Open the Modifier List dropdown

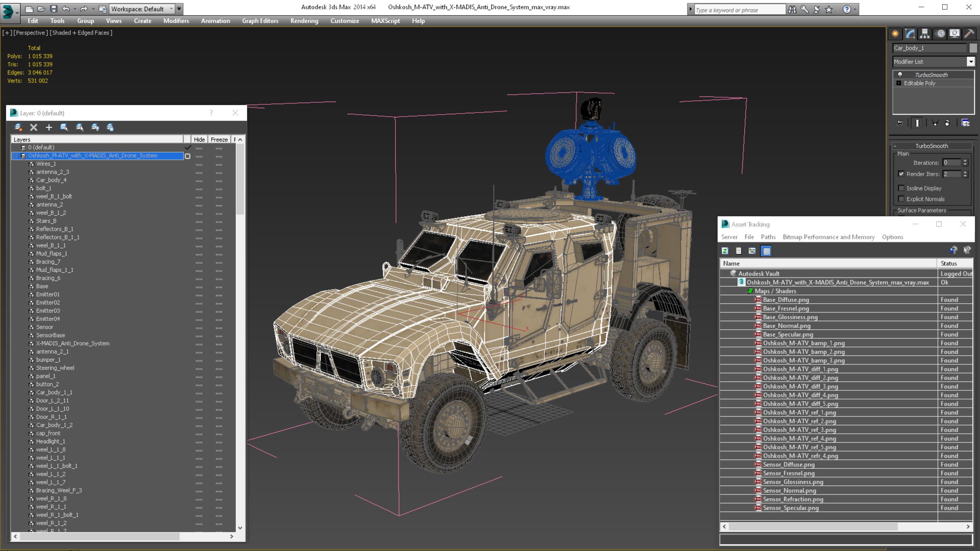(970, 62)
